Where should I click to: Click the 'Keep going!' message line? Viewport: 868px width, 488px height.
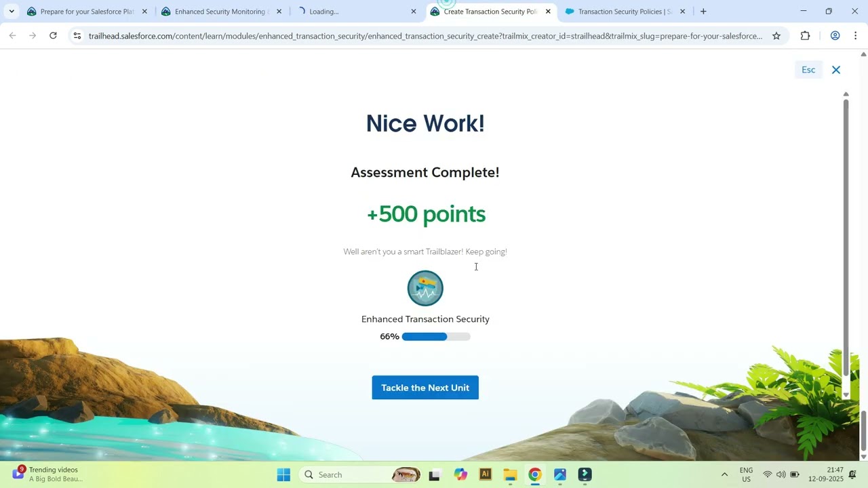coord(425,251)
